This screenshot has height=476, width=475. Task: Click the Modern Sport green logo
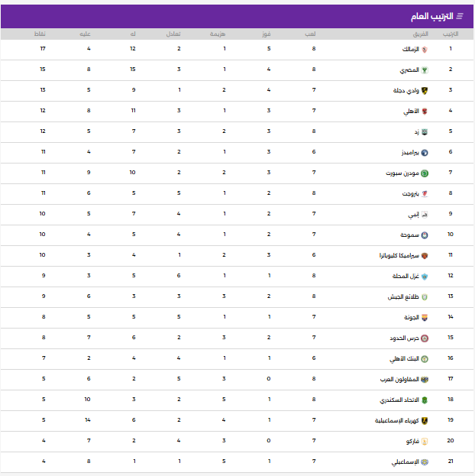click(425, 173)
